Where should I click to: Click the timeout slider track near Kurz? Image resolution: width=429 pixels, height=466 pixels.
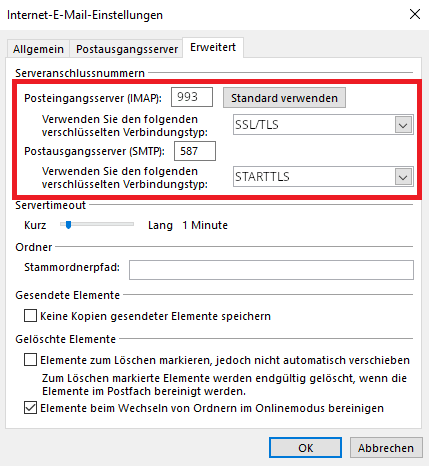[63, 224]
